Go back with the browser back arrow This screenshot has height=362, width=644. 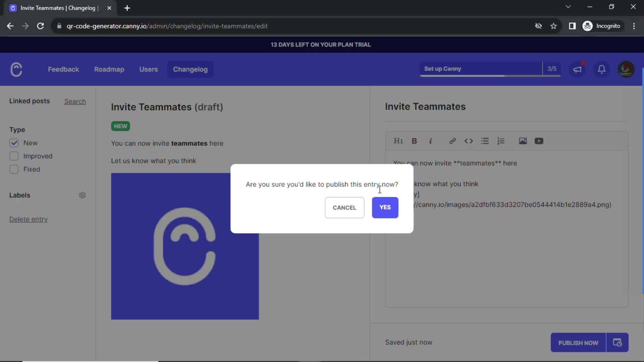pos(10,26)
